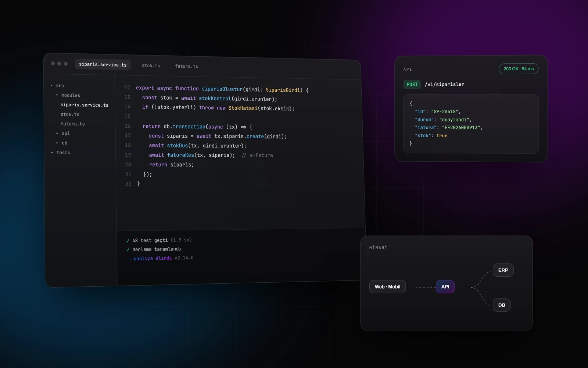
Task: Click the arrow before canlıya alındı
Action: (129, 259)
